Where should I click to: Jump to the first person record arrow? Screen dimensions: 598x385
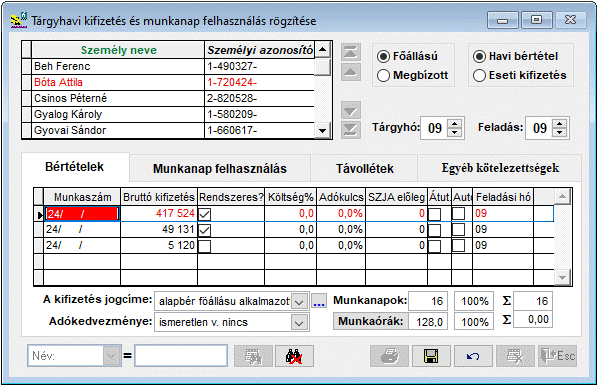(x=350, y=52)
